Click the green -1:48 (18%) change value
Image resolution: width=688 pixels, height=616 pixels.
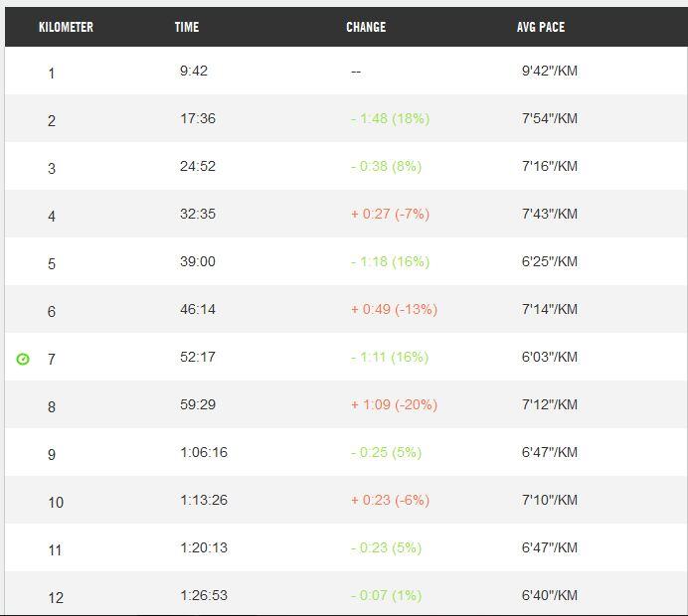(390, 118)
